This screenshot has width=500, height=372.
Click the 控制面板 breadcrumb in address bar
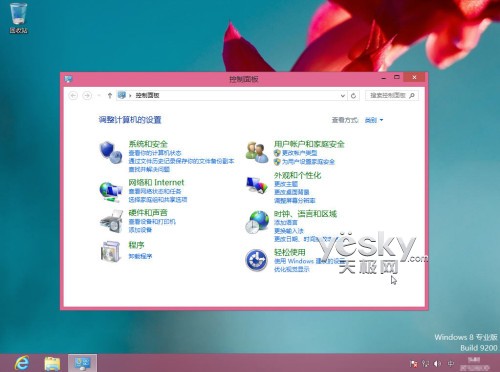pos(147,95)
